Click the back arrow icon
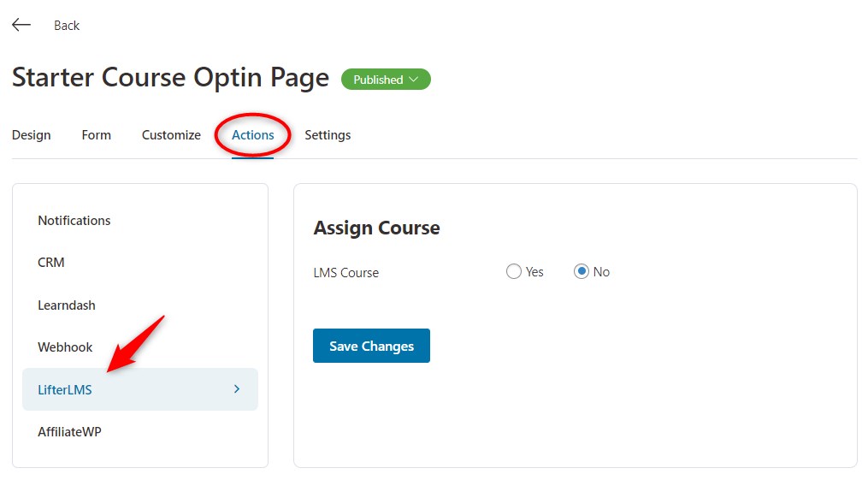The height and width of the screenshot is (480, 868). (21, 25)
